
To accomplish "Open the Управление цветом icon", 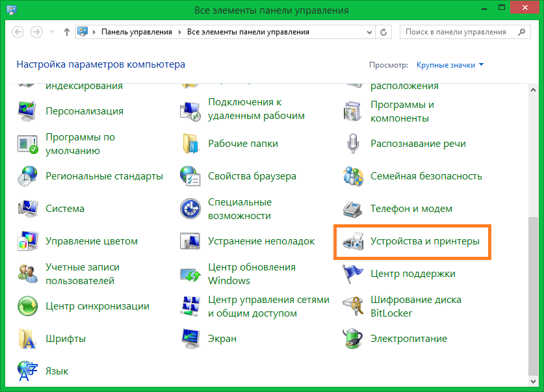I will [x=27, y=241].
